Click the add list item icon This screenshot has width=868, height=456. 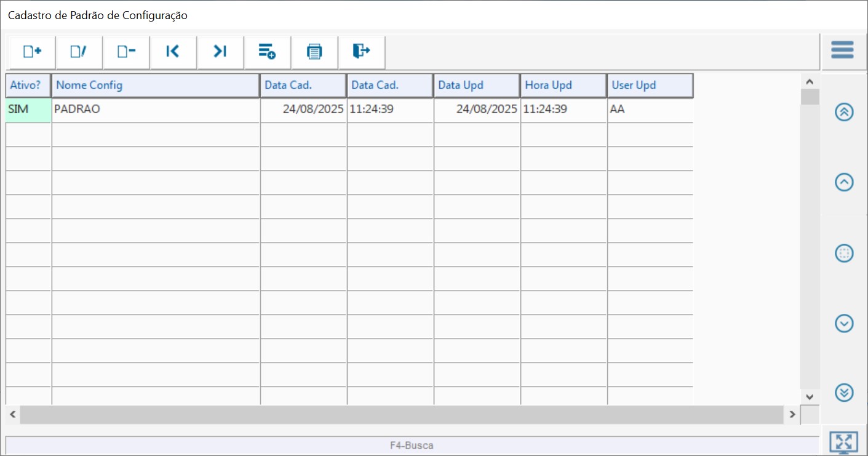[267, 52]
